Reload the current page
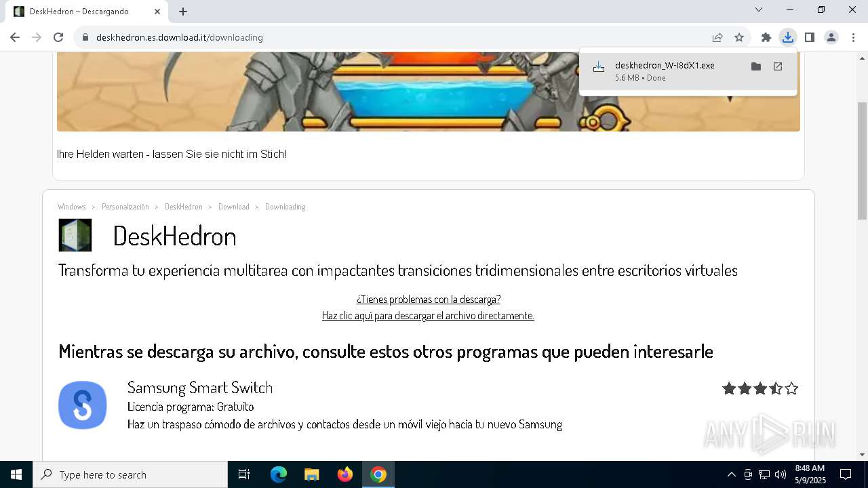This screenshot has height=488, width=868. point(58,37)
